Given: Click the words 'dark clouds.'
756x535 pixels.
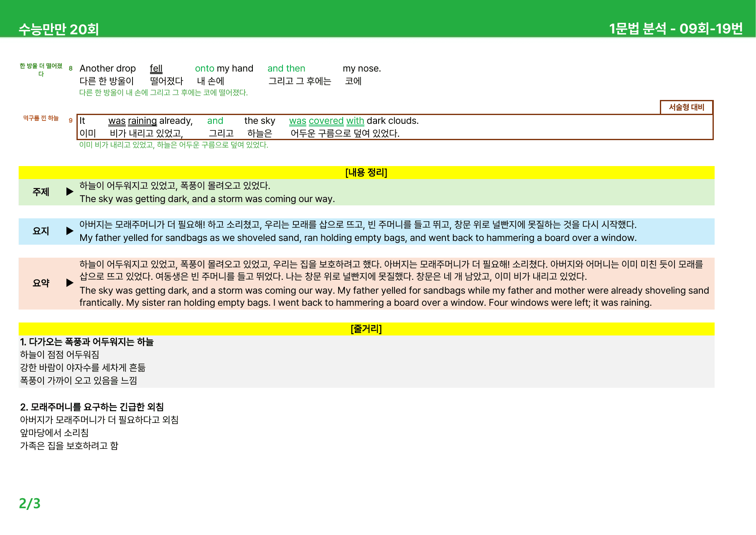Looking at the screenshot, I should pyautogui.click(x=392, y=120).
